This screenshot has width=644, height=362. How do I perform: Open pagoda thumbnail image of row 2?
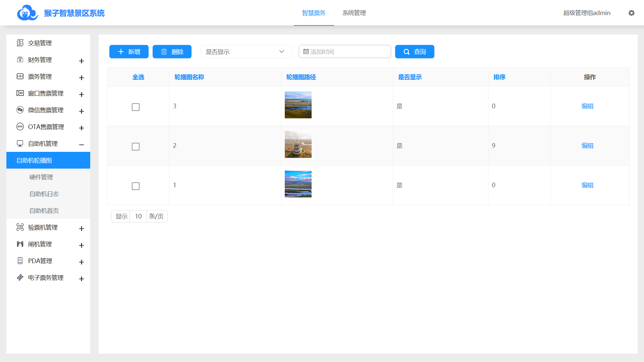[298, 144]
